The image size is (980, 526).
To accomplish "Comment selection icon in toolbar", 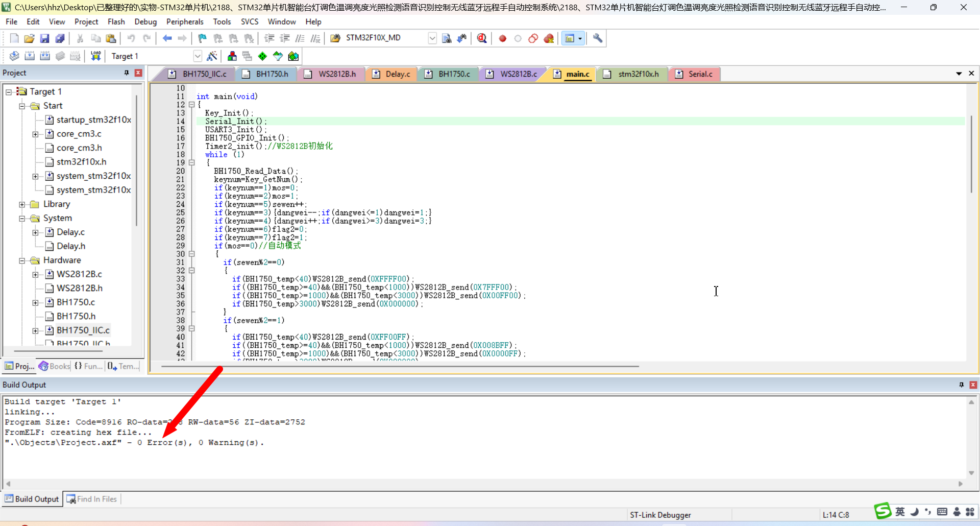I will [300, 38].
